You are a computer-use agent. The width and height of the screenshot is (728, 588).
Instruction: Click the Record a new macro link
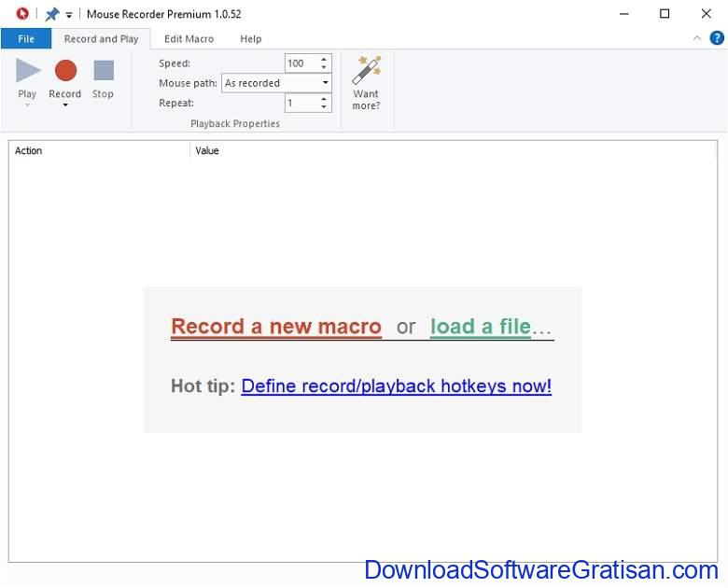coord(276,327)
